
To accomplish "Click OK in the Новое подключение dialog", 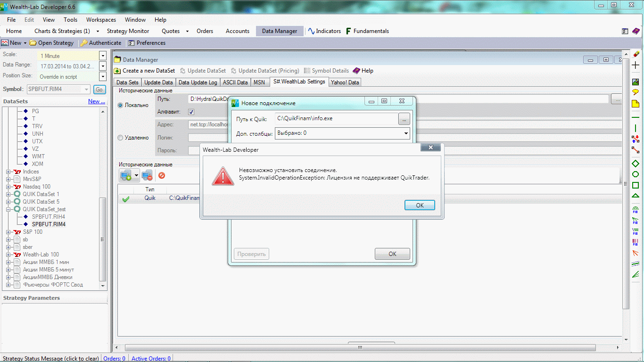I will coord(392,254).
